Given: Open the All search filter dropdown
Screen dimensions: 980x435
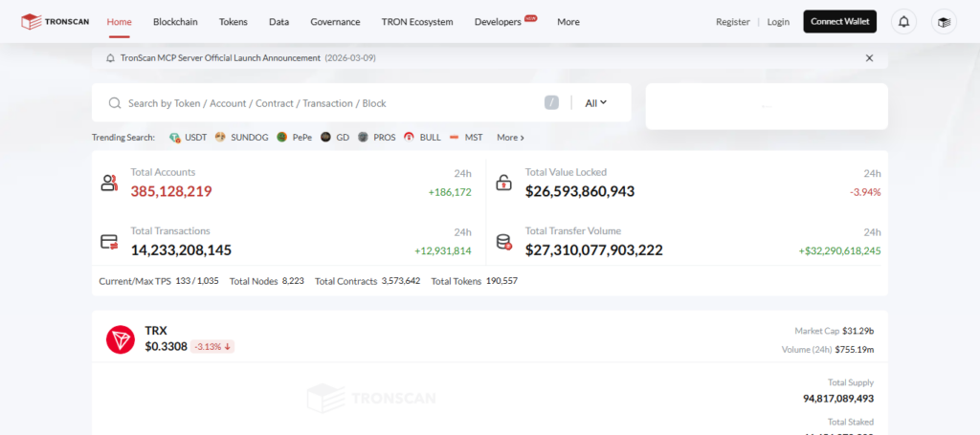Looking at the screenshot, I should click(595, 103).
